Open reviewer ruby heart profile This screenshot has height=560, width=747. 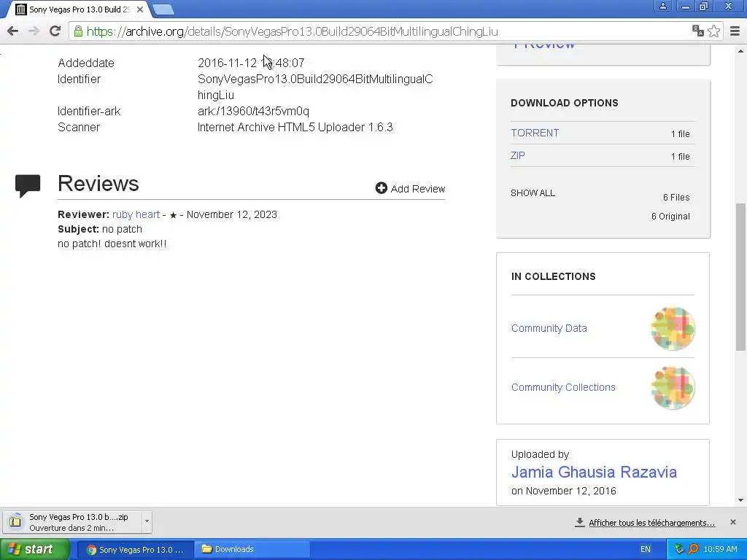[x=136, y=215]
